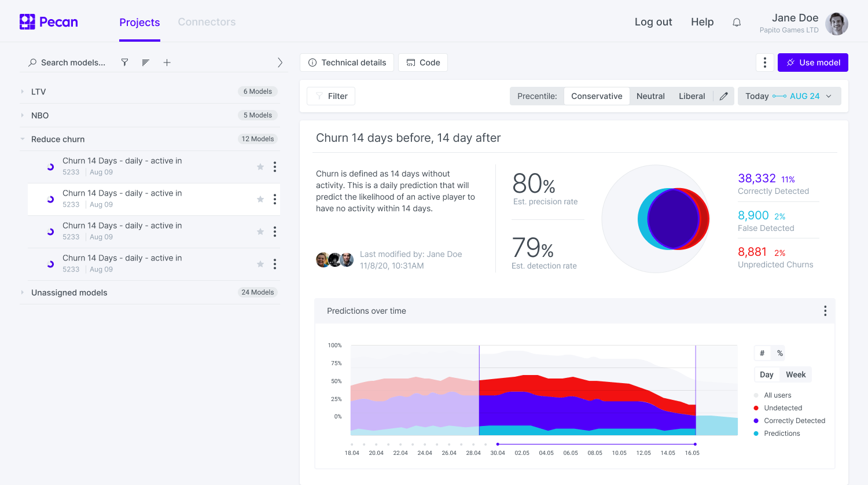Viewport: 868px width, 485px height.
Task: Click the sort models icon
Action: pos(145,63)
